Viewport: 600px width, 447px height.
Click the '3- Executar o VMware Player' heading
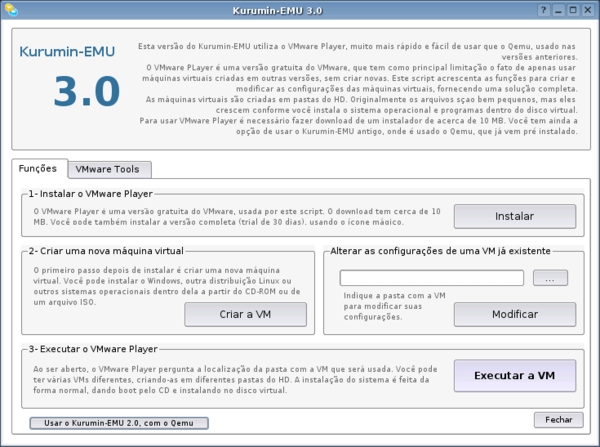point(93,349)
